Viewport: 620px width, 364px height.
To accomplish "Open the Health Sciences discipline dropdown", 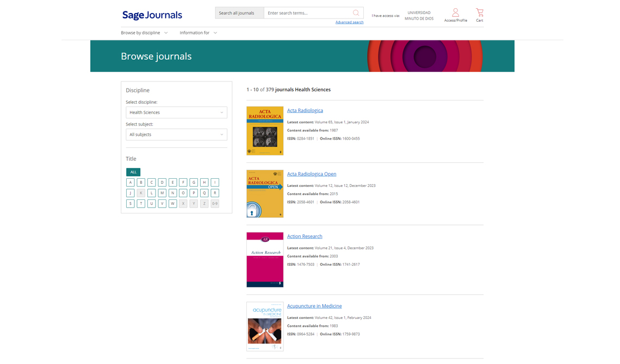I will [x=176, y=112].
